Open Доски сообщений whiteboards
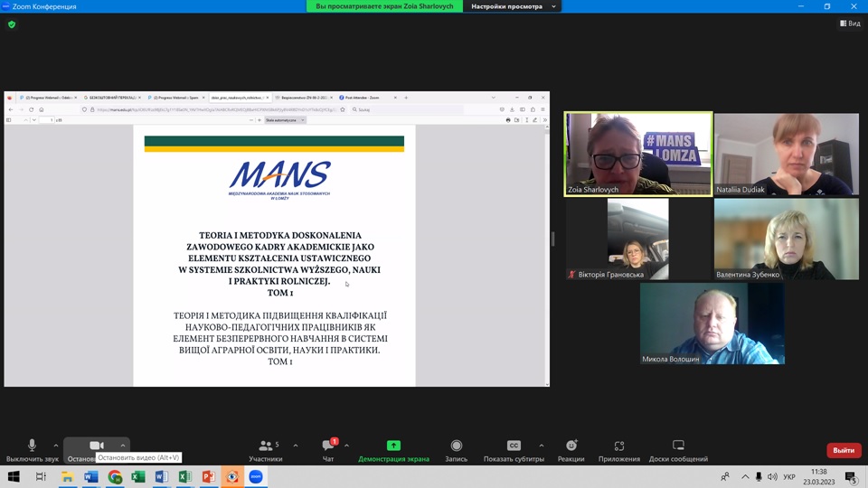Image resolution: width=868 pixels, height=488 pixels. pos(678,450)
